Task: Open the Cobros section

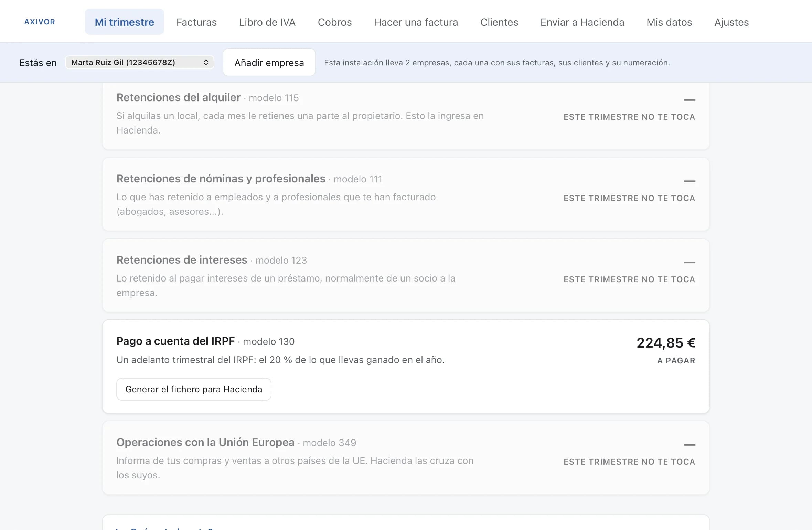Action: tap(335, 22)
